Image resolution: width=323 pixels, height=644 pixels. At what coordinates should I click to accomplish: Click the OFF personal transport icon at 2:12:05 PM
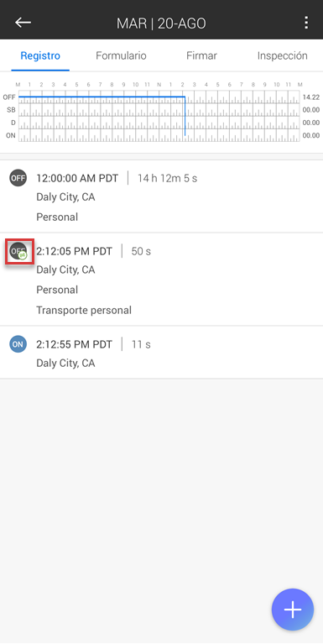pos(19,251)
